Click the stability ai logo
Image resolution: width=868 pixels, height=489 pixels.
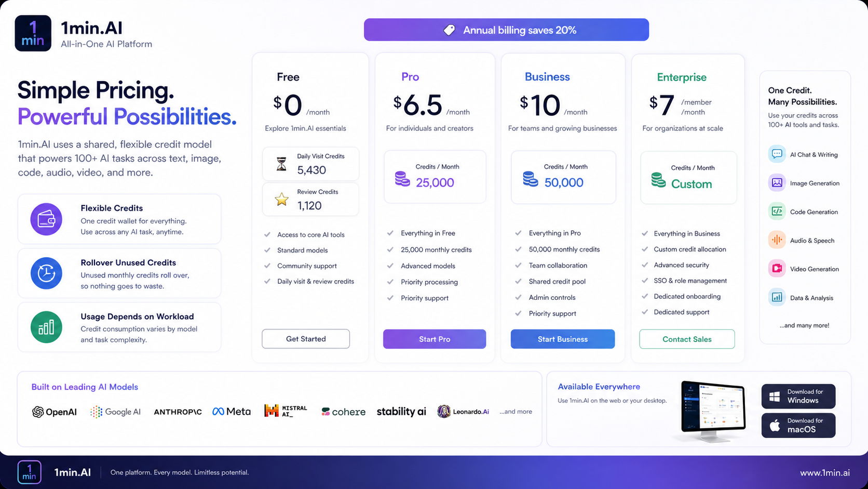click(x=401, y=412)
